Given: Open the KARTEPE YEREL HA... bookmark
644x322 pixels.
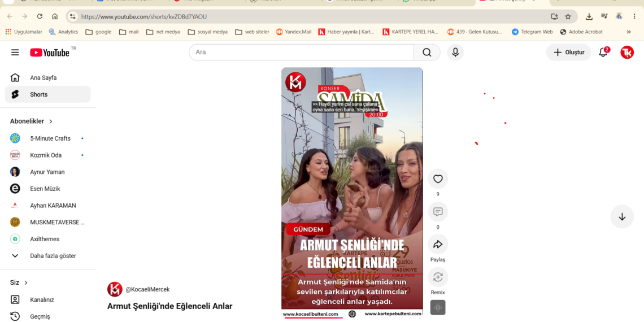Looking at the screenshot, I should pos(411,32).
